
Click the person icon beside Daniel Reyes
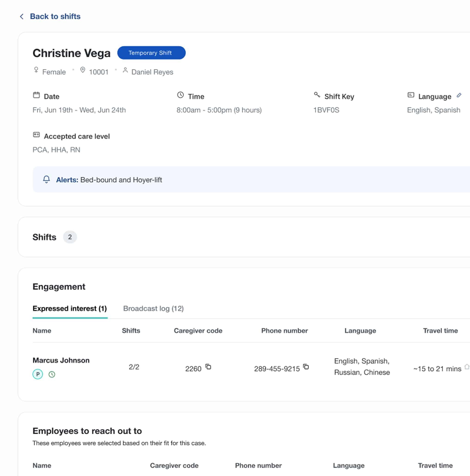coord(125,70)
